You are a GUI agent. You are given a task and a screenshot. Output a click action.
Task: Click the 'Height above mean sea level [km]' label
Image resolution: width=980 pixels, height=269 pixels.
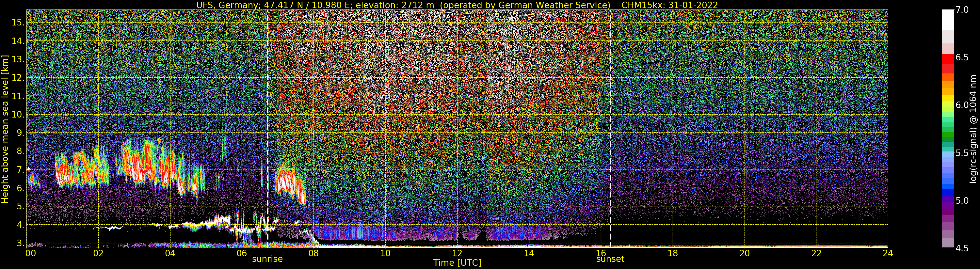point(5,129)
